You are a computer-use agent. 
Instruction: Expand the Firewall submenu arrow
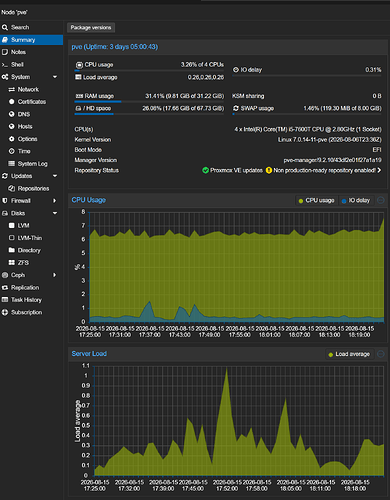(x=55, y=201)
